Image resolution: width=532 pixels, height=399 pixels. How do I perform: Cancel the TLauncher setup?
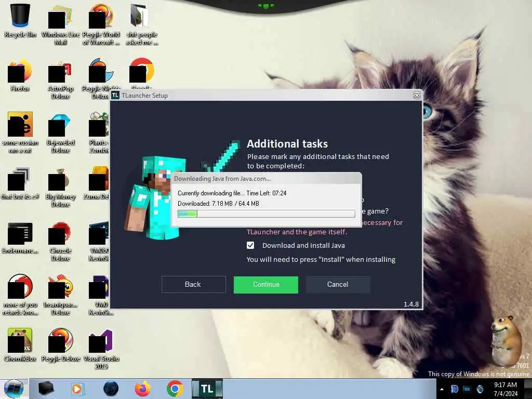pos(338,284)
